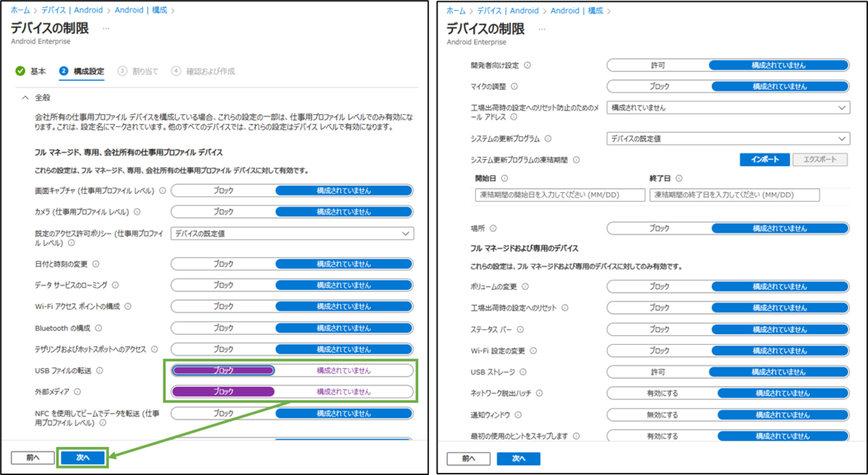Click info icon next to USB ストレージ
868x475 pixels.
click(x=524, y=372)
